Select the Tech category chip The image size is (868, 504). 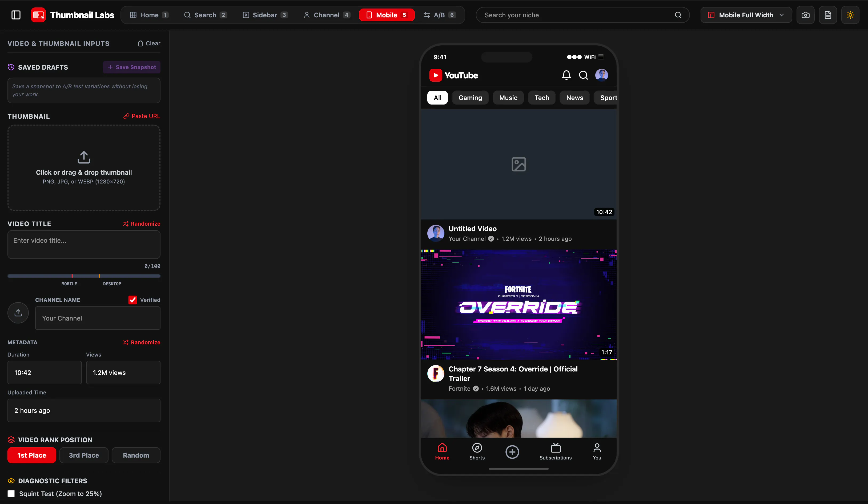541,98
